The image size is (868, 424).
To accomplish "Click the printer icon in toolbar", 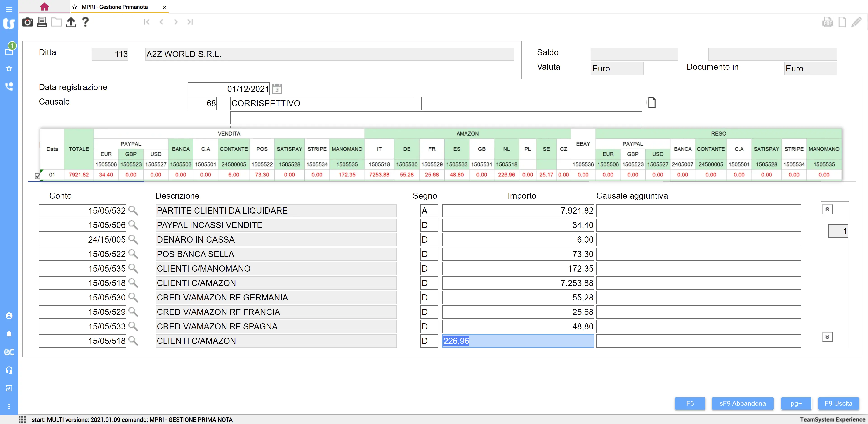I will coord(42,22).
